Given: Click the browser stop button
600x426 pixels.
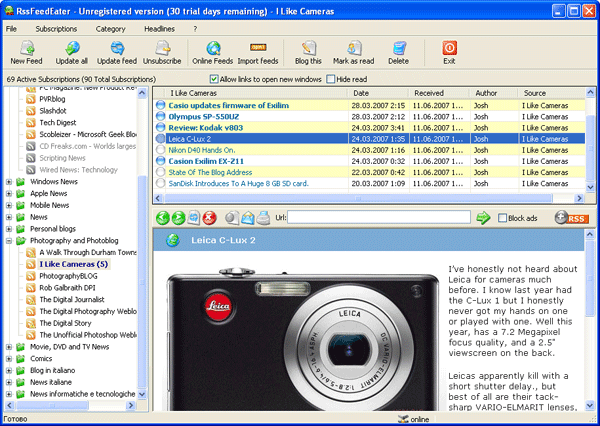Looking at the screenshot, I should tap(210, 218).
